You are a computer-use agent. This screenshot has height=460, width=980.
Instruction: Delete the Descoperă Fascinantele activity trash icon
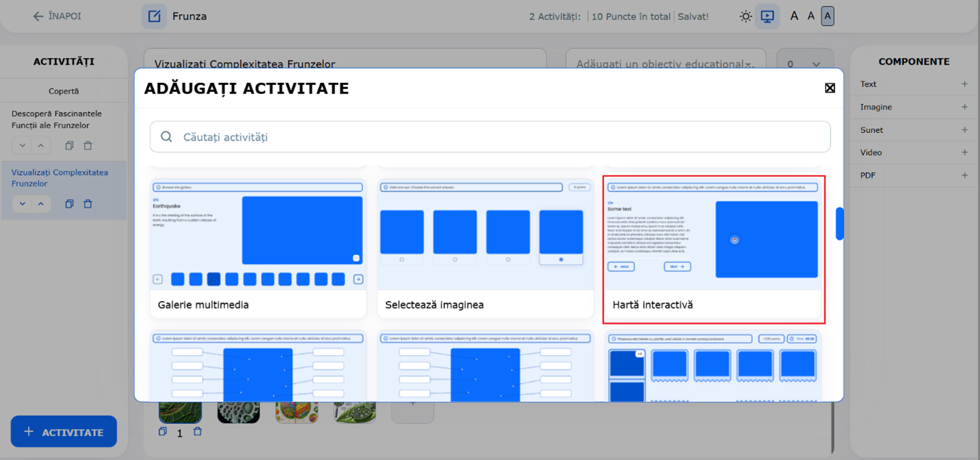coord(88,145)
